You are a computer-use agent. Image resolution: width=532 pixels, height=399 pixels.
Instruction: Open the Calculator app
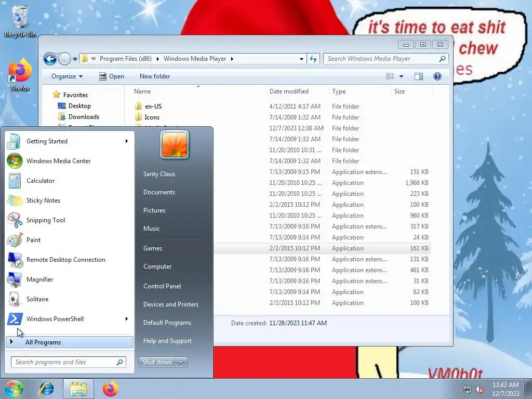[70, 180]
